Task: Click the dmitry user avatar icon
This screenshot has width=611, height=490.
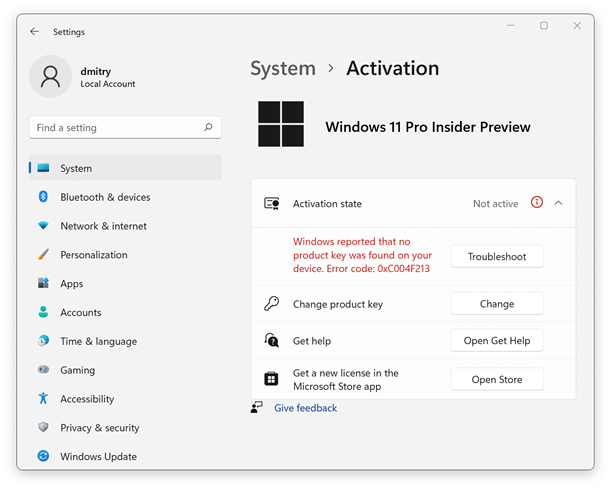Action: pyautogui.click(x=50, y=76)
